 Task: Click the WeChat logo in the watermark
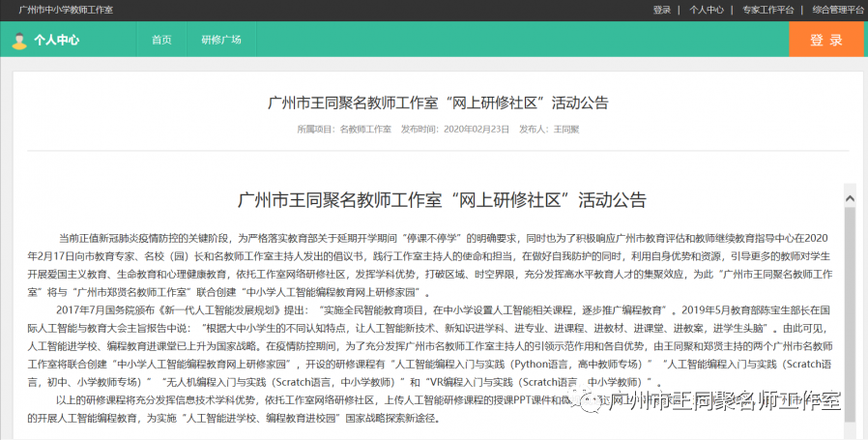pyautogui.click(x=593, y=401)
